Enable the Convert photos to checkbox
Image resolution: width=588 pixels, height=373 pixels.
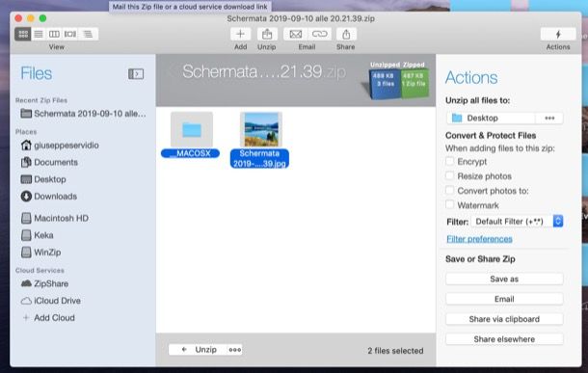tap(449, 190)
